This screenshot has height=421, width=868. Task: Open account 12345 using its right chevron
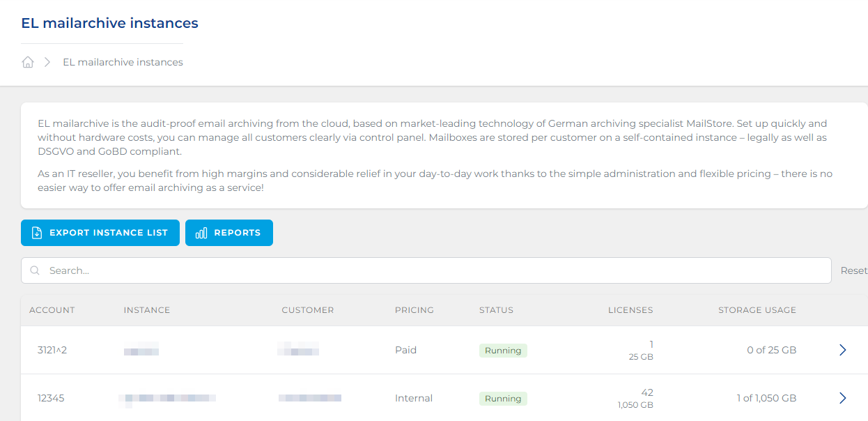(842, 398)
